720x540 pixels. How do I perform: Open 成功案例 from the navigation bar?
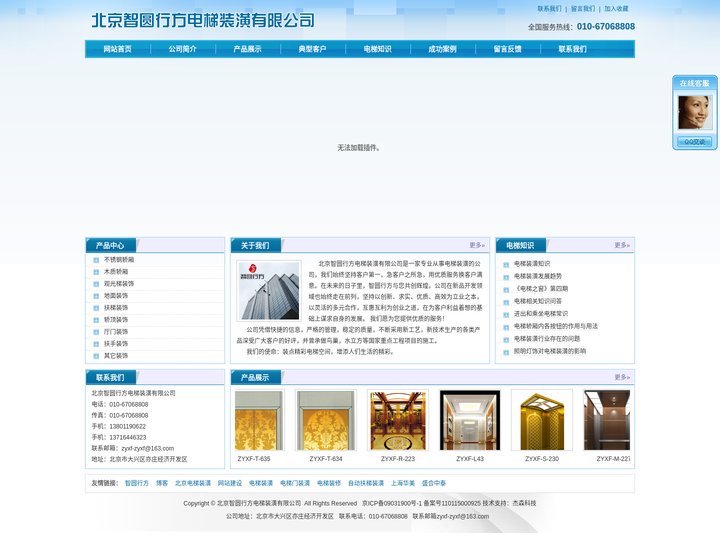click(442, 49)
